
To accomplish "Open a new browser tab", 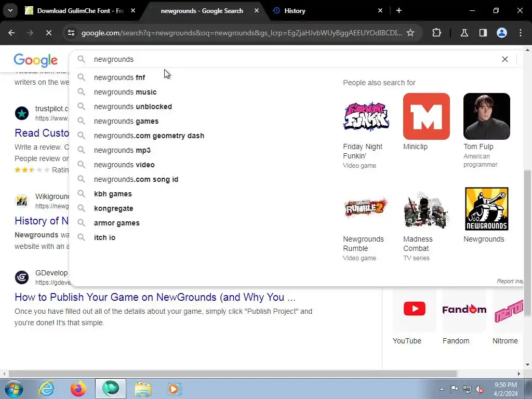I will click(x=399, y=10).
